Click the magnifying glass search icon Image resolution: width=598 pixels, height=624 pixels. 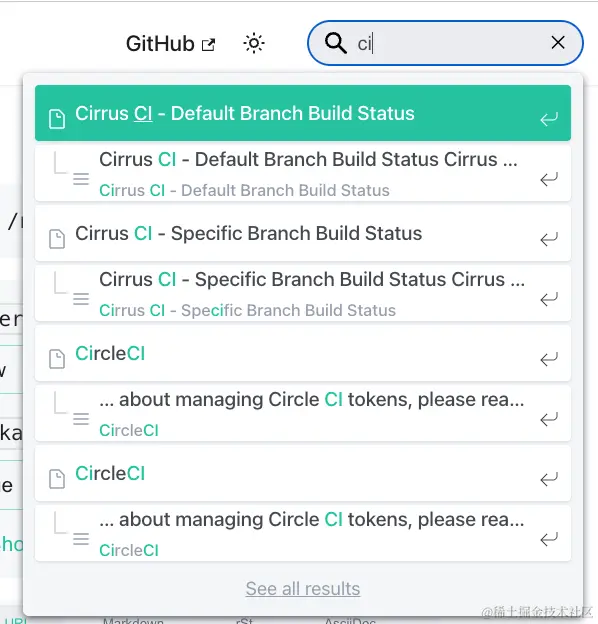click(x=335, y=43)
